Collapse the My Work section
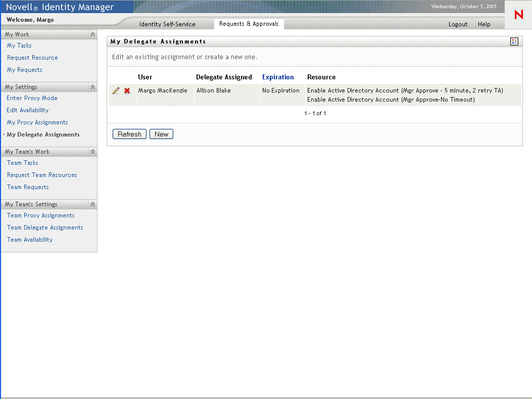 (x=92, y=34)
